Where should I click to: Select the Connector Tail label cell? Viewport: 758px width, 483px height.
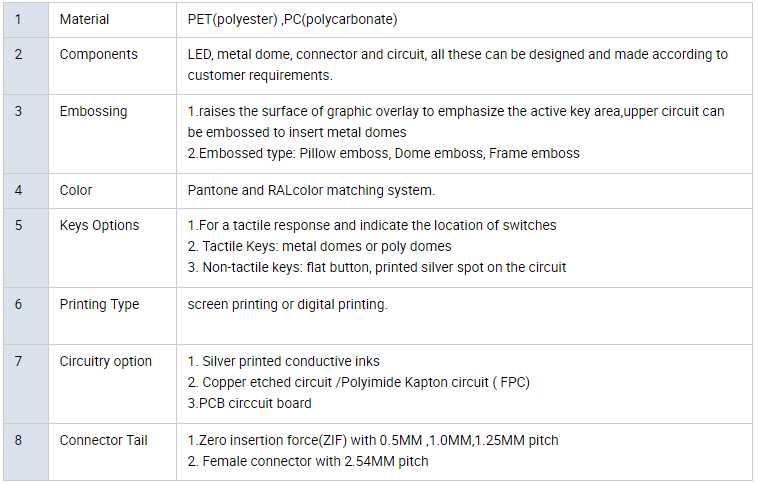coord(103,440)
